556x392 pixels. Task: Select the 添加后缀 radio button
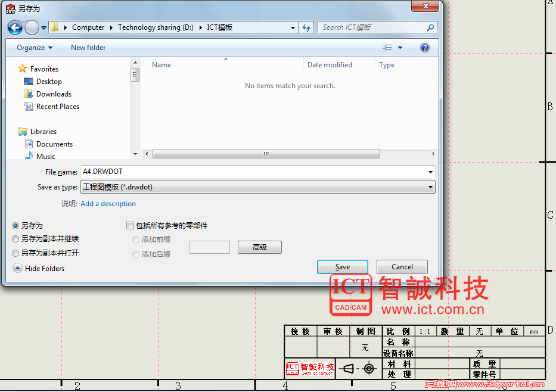pyautogui.click(x=135, y=254)
